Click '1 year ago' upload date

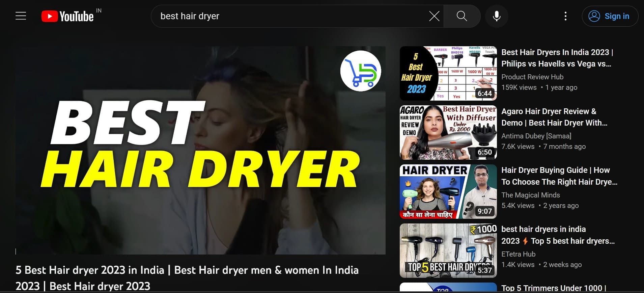click(561, 87)
